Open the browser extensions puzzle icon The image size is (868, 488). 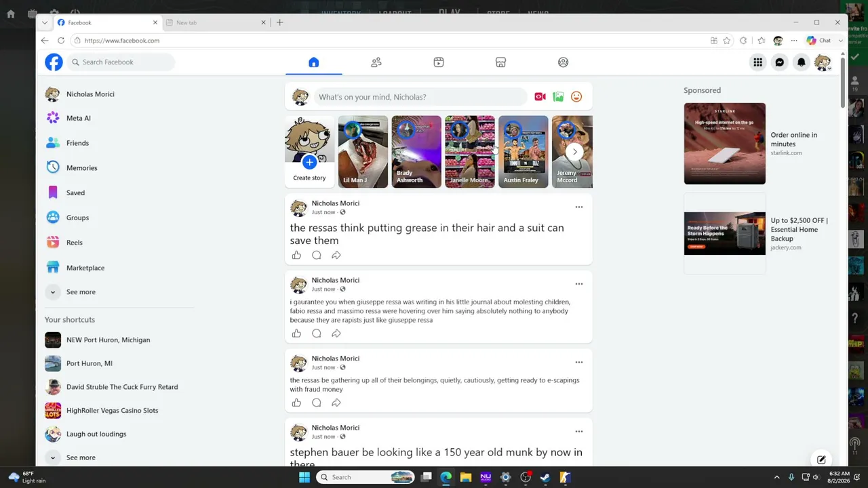pos(743,41)
